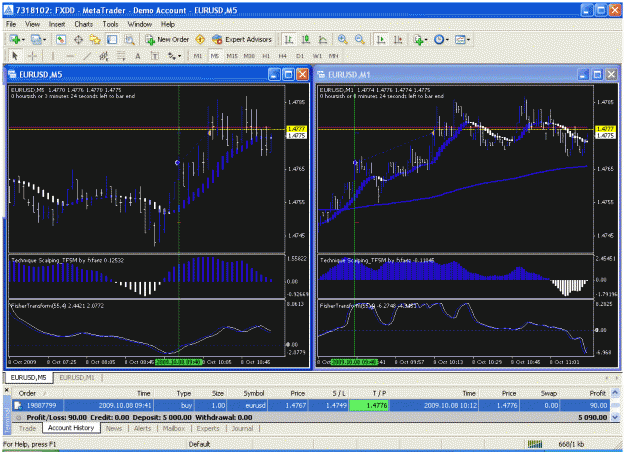Select the Trendline drawing tool
Viewport: 625px width, 452px height.
click(87, 56)
